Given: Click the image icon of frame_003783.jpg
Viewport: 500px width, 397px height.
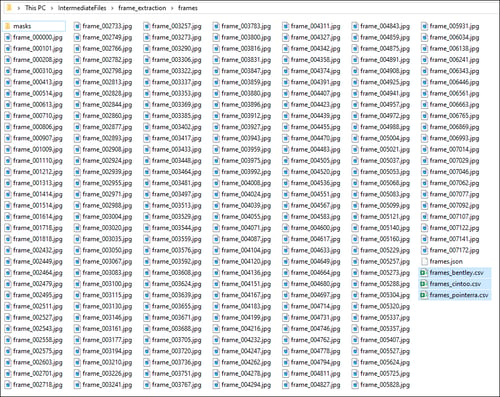Looking at the screenshot, I should pyautogui.click(x=216, y=26).
